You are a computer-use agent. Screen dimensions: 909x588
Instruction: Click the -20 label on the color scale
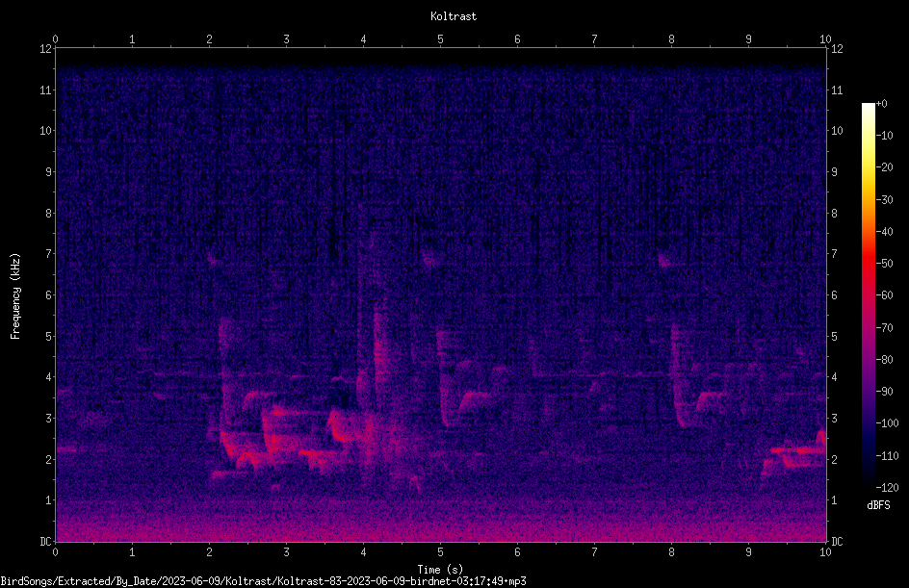tap(884, 167)
